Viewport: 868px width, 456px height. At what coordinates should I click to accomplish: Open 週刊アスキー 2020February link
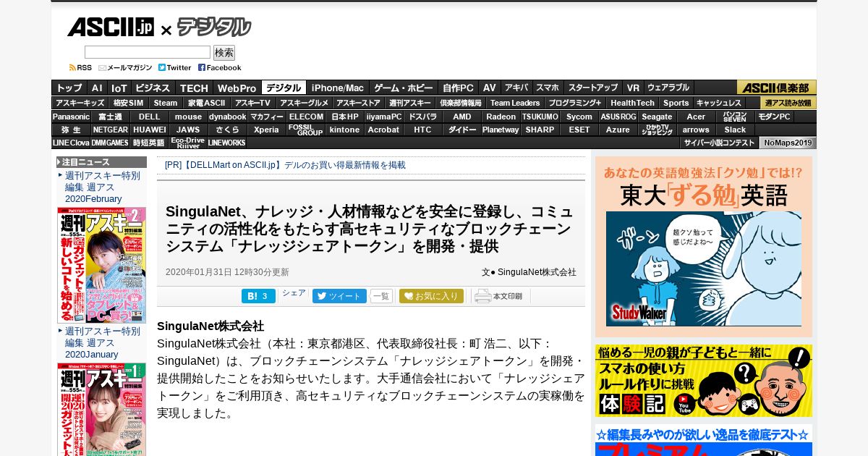pos(102,187)
